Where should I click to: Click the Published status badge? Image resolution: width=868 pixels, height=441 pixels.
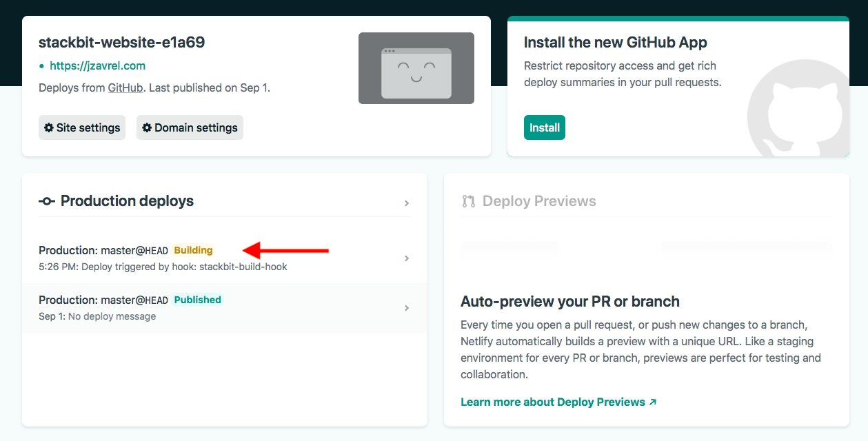point(198,300)
